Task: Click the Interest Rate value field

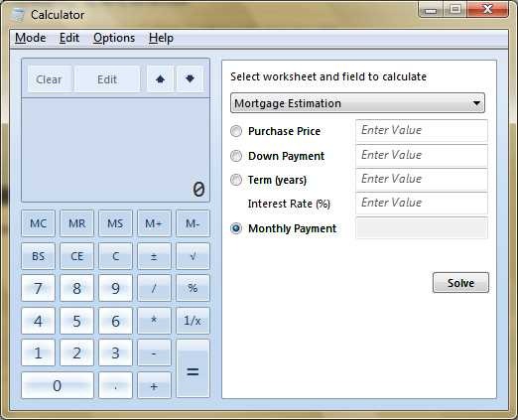Action: [x=422, y=203]
